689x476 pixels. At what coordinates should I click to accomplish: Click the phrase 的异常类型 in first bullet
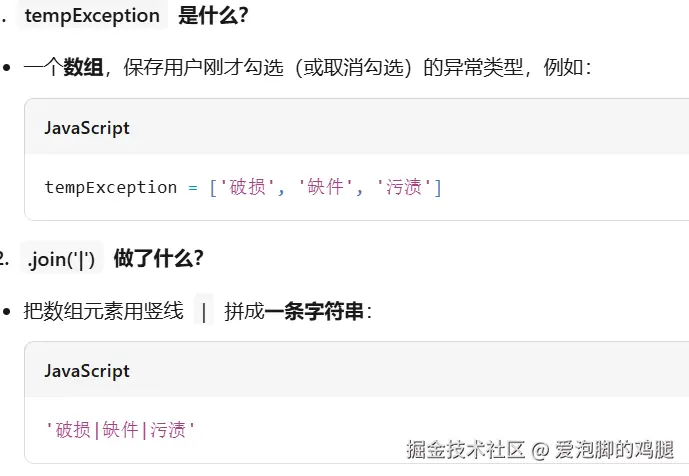[473, 67]
